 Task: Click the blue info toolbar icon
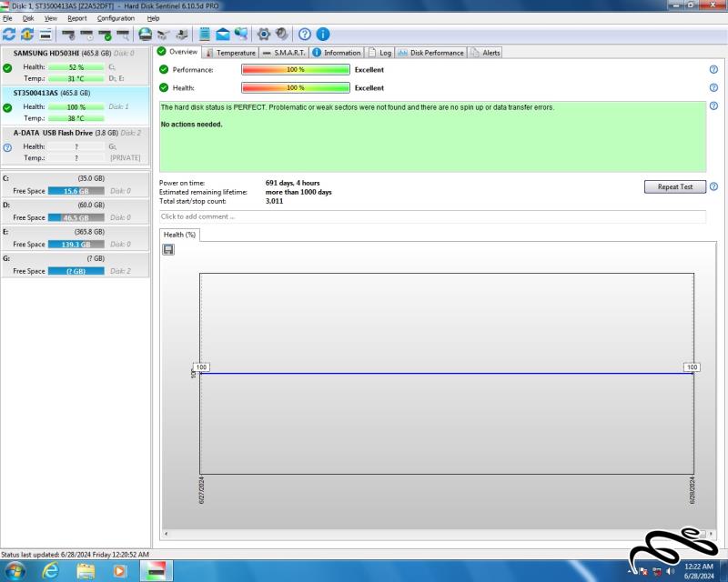pos(323,35)
